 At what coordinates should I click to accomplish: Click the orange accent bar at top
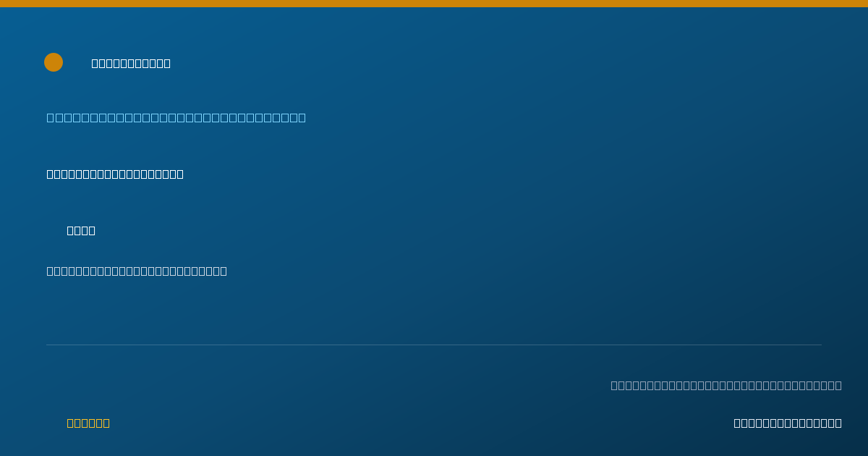click(x=434, y=4)
